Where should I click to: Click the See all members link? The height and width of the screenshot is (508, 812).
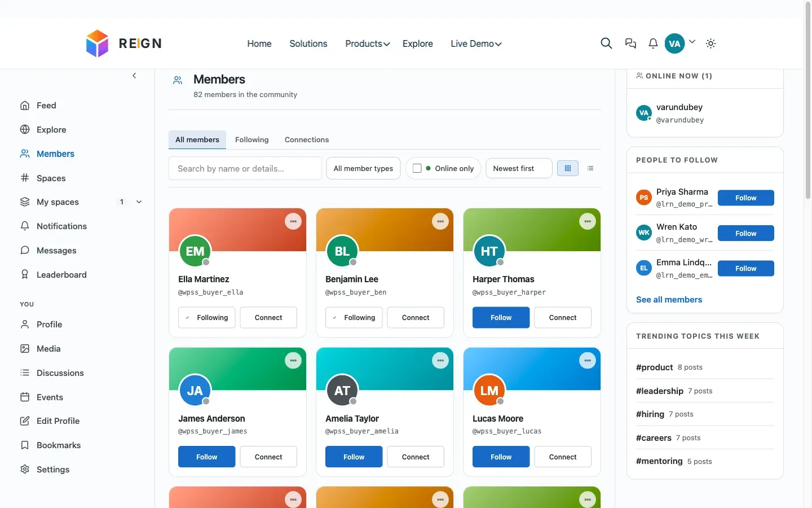(669, 300)
